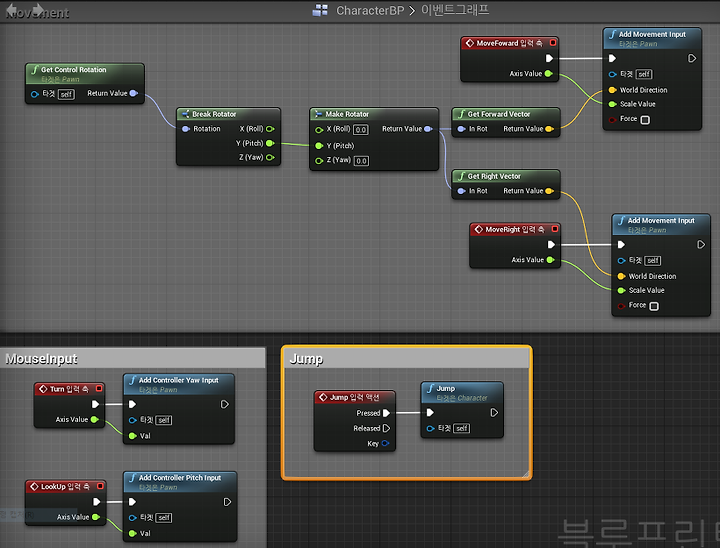Screen dimensions: 720x548
Task: Click the Rotation input pin on Break Rotator
Action: point(186,129)
